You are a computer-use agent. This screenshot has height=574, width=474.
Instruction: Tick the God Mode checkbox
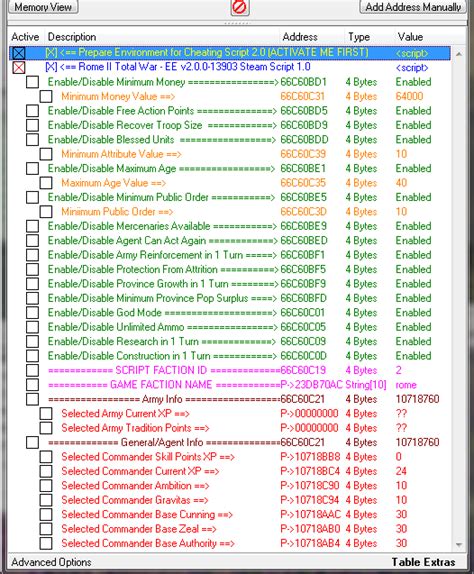coord(32,312)
